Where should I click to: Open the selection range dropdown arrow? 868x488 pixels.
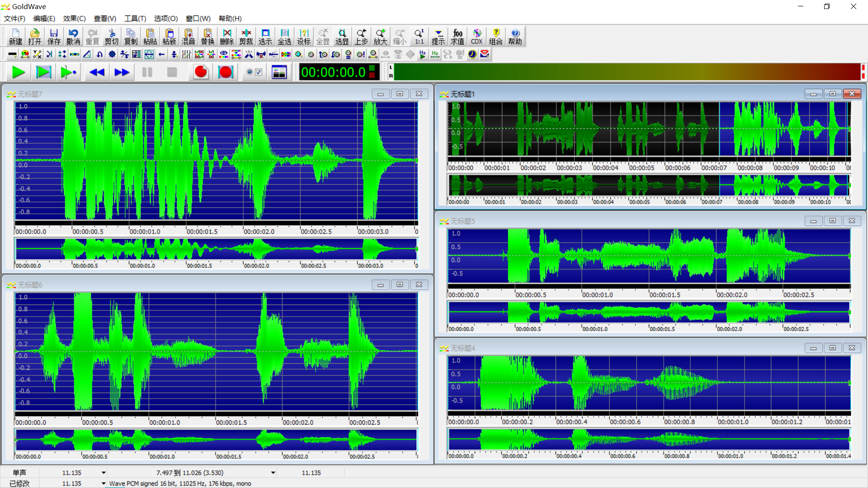click(x=273, y=473)
